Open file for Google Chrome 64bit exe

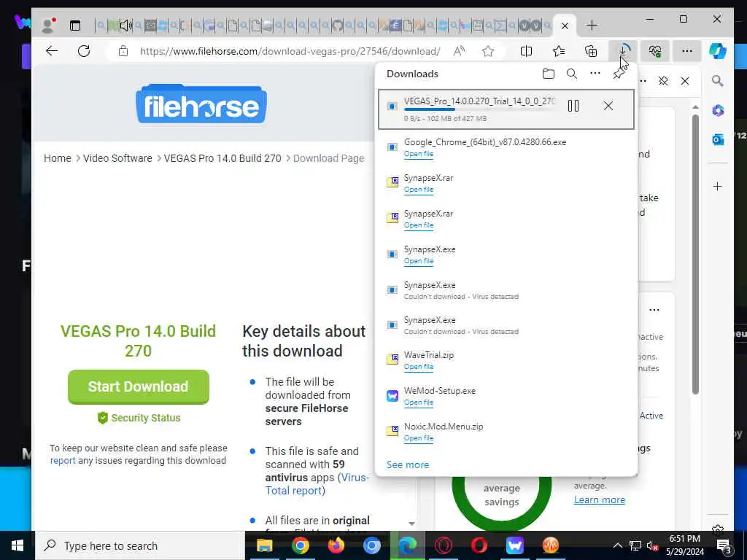(419, 154)
